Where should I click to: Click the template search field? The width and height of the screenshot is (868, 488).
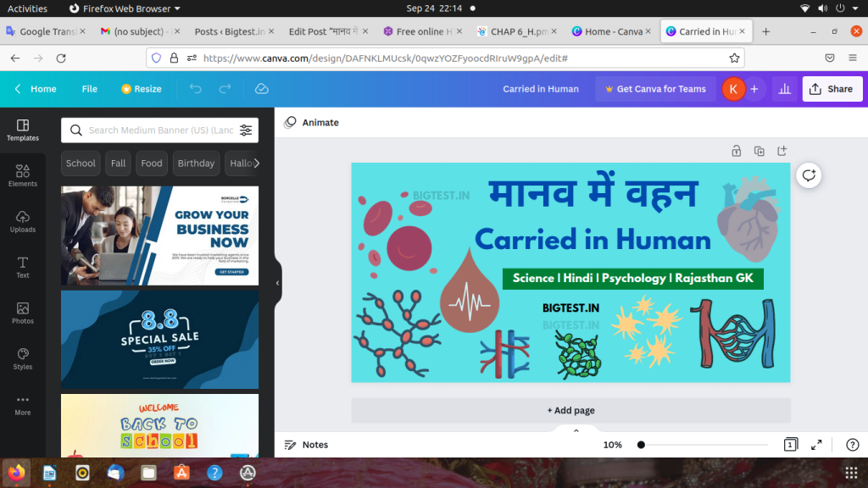coord(160,130)
